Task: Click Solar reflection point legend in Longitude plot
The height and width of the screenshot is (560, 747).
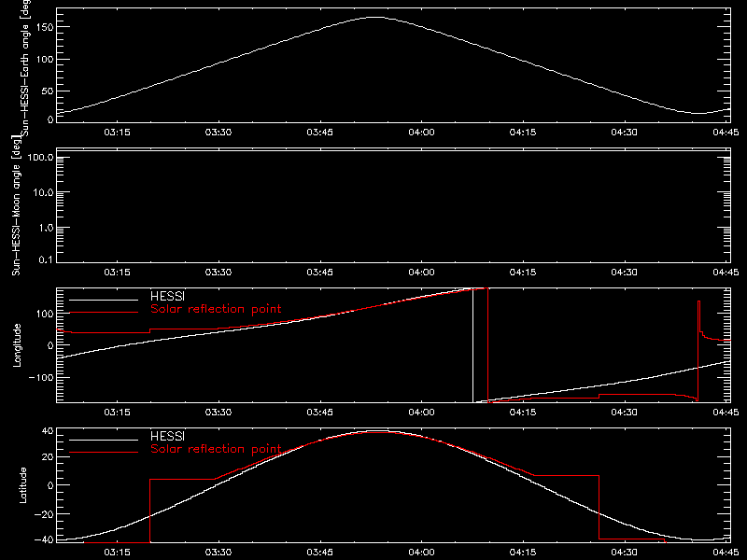Action: click(x=216, y=309)
